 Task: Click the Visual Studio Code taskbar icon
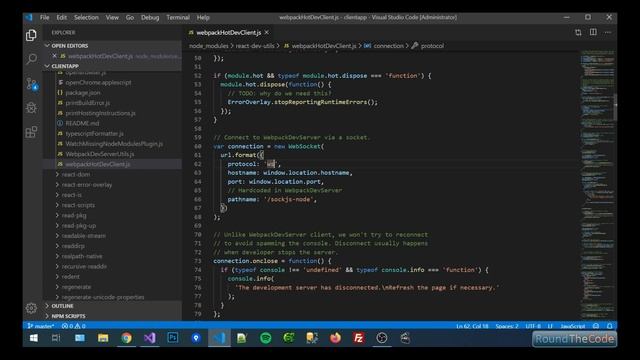(219, 338)
